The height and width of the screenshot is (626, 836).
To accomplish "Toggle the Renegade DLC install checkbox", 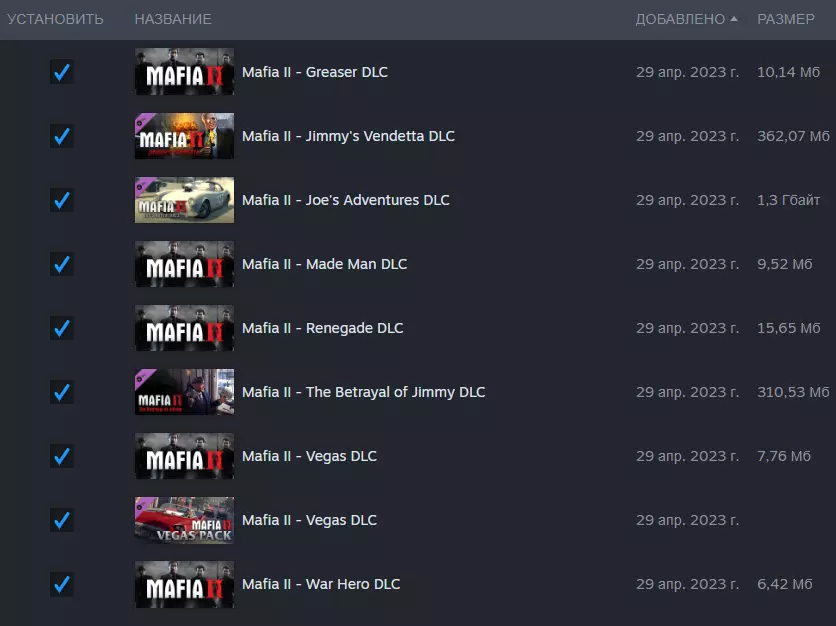I will coord(62,328).
